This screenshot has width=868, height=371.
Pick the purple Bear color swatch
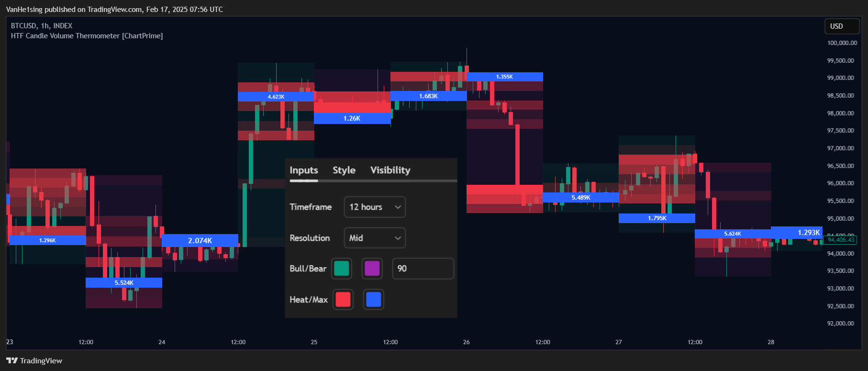point(372,269)
